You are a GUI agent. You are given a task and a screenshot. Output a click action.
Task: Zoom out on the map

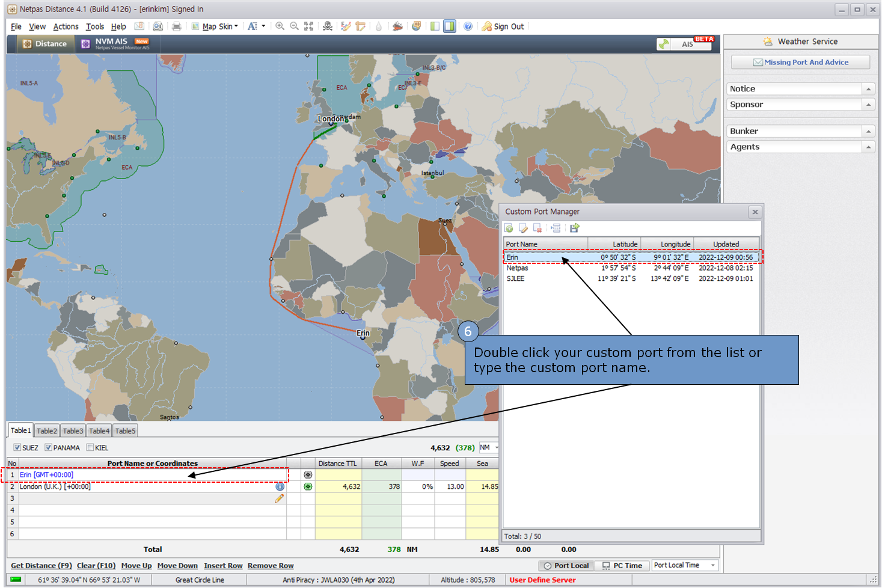295,26
